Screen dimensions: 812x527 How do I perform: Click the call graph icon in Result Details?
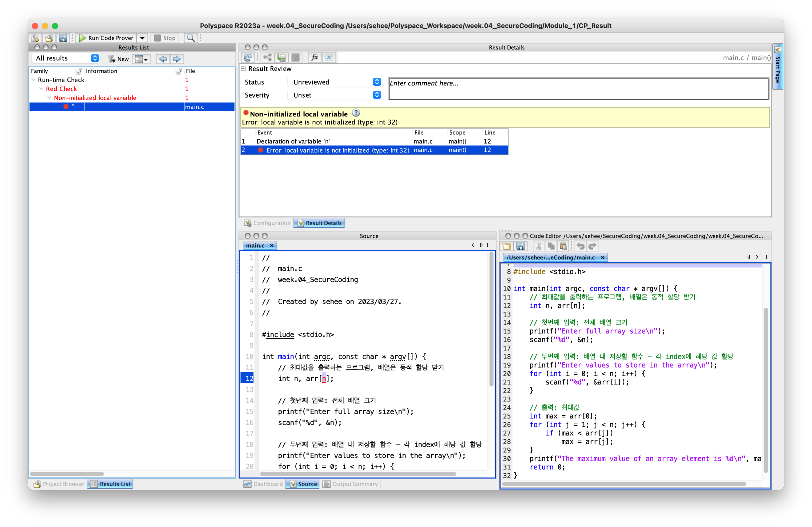(267, 57)
